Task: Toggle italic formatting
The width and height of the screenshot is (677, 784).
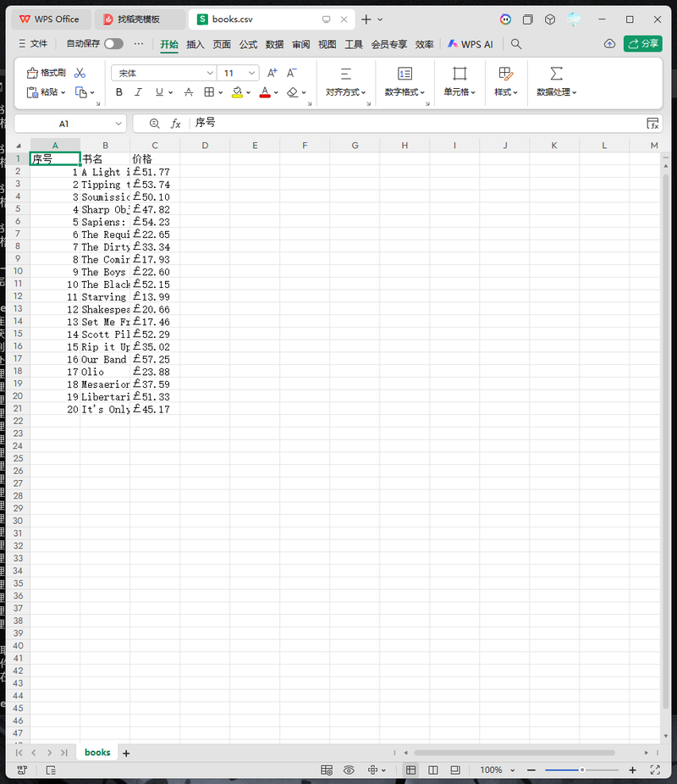Action: [x=139, y=92]
